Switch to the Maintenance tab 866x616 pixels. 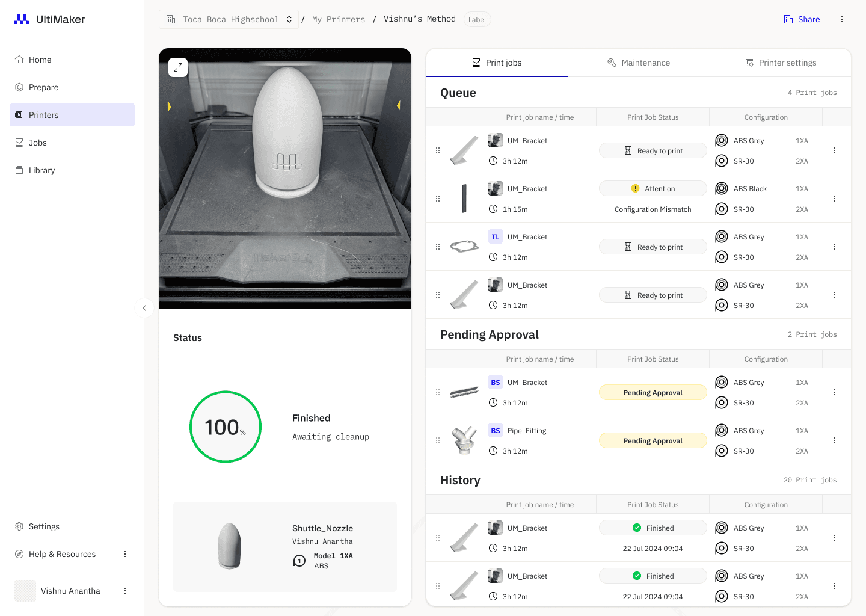(639, 63)
